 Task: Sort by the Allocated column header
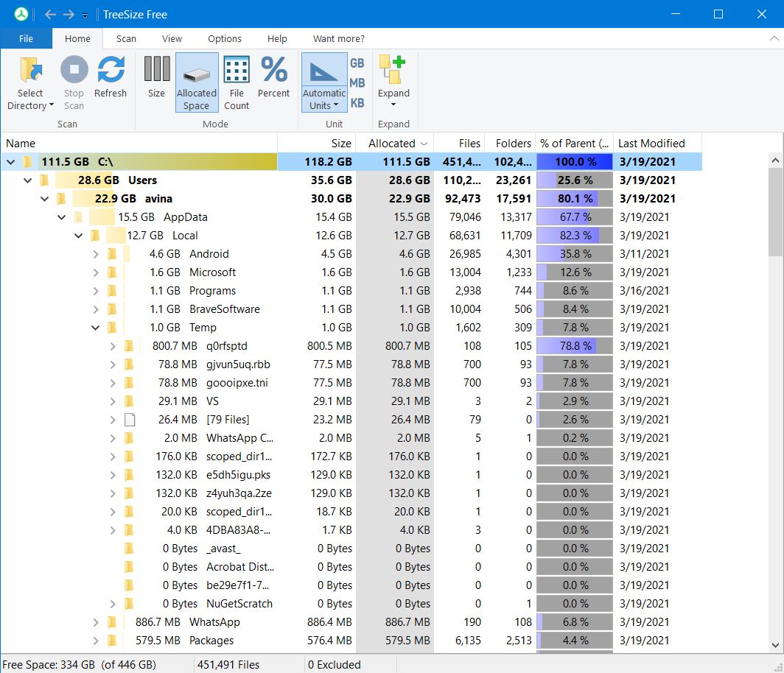[394, 144]
